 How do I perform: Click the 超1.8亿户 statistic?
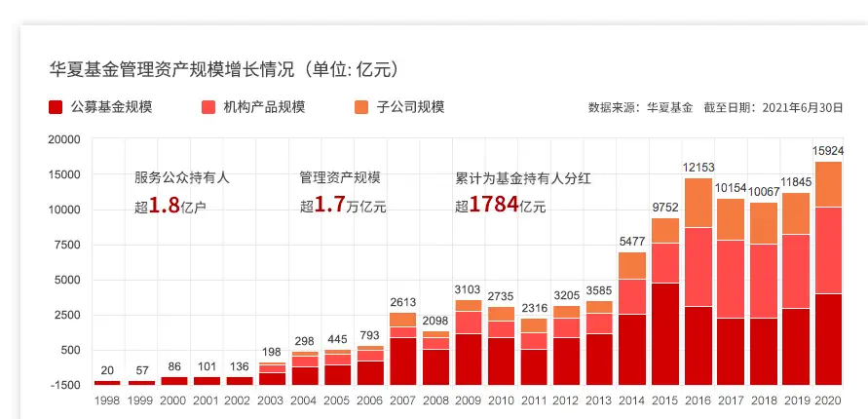tap(170, 206)
